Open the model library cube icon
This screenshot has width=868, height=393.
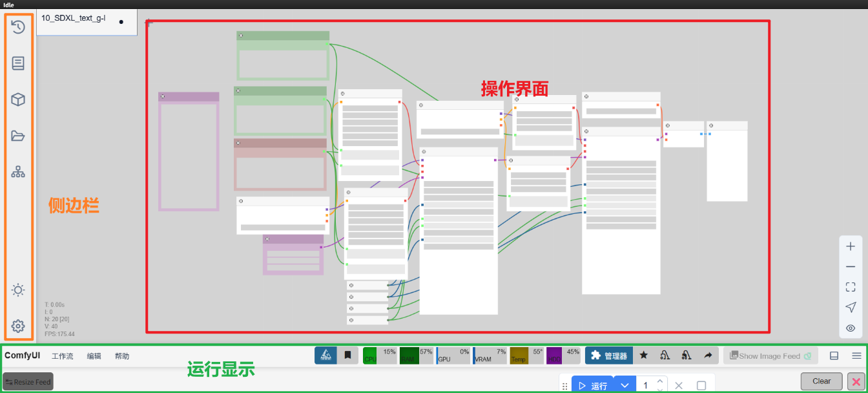click(x=18, y=100)
